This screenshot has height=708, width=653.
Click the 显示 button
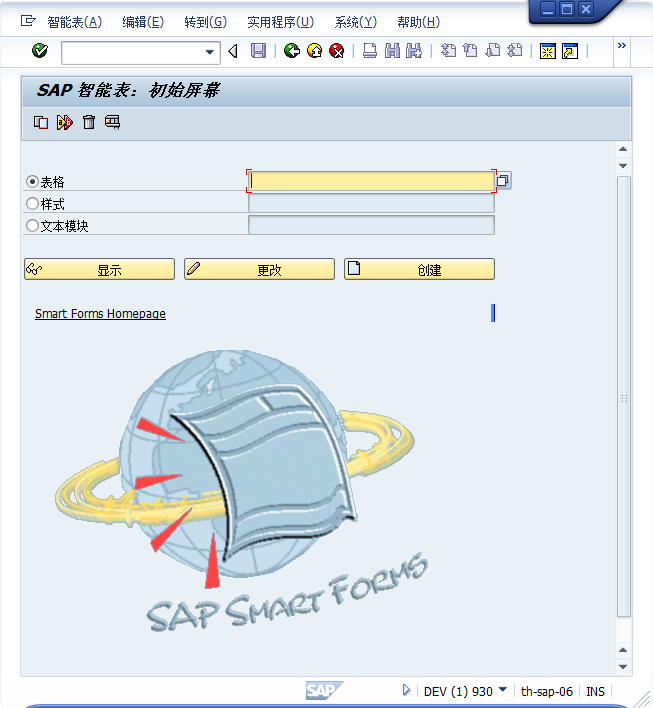coord(99,270)
